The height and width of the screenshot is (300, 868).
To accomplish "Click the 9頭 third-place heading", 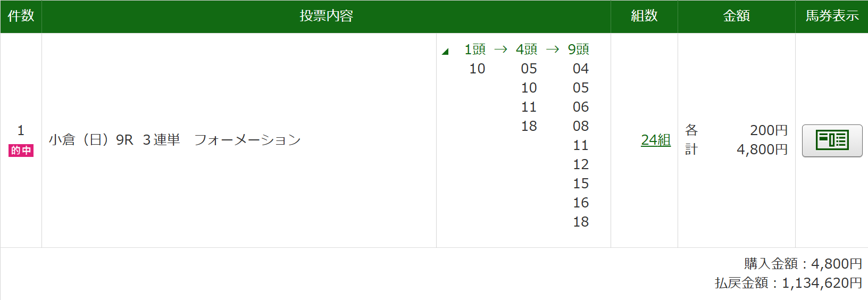I will (x=578, y=49).
